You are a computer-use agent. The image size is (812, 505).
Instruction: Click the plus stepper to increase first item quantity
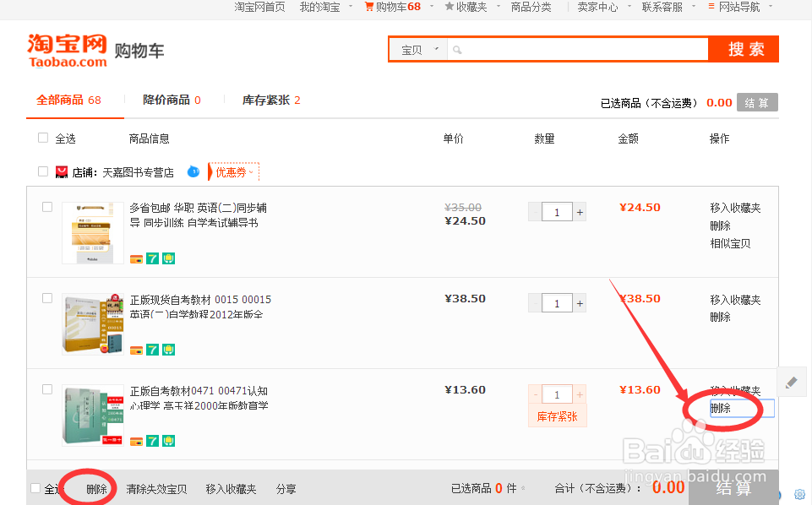[579, 211]
